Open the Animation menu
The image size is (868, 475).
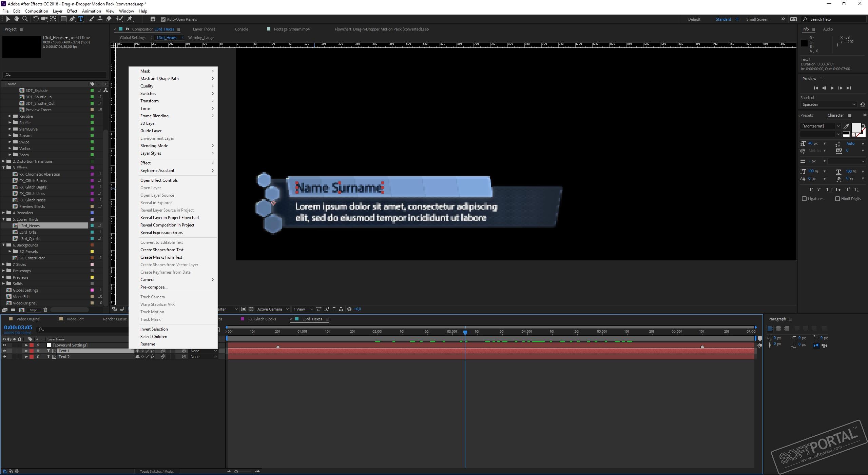click(x=91, y=11)
